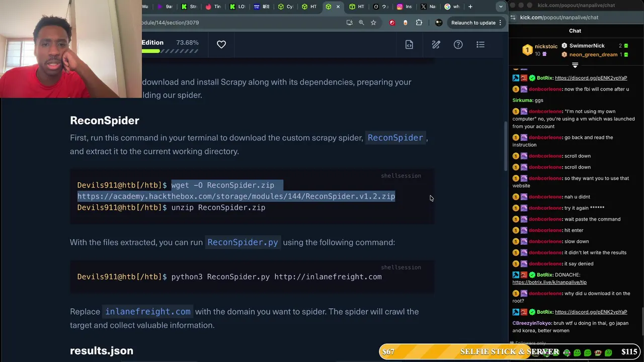Click the inline 'ReconSpider.py' code label
The height and width of the screenshot is (362, 644).
pos(243,242)
